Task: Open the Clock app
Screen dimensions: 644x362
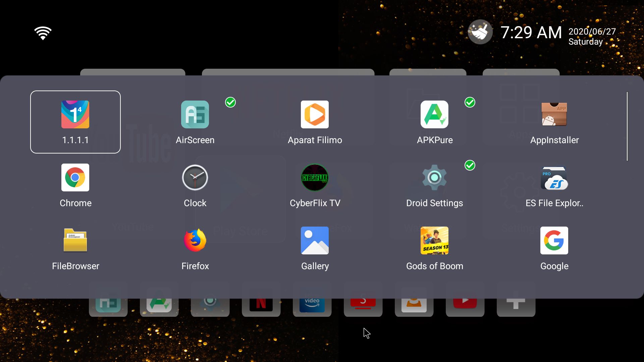Action: coord(195,178)
